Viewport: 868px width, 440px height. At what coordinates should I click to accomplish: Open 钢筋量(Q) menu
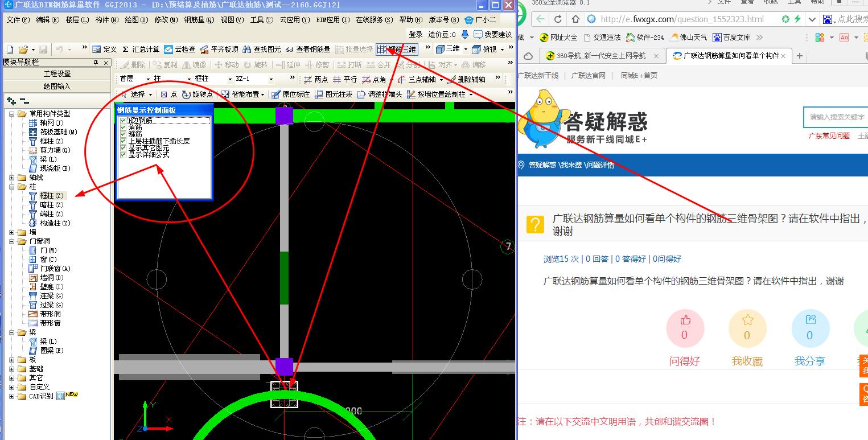click(199, 20)
